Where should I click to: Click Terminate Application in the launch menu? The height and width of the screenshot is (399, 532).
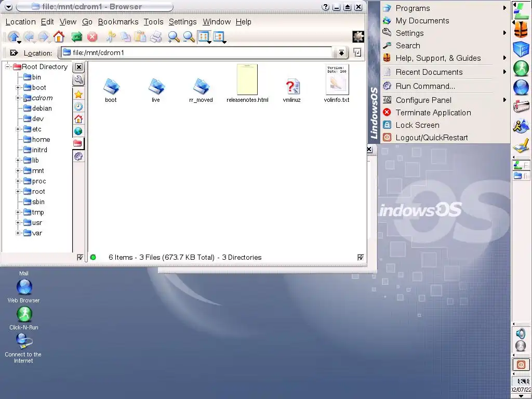point(445,113)
